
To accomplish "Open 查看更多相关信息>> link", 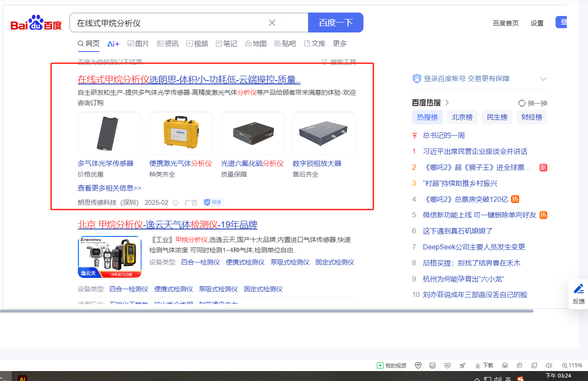I will [x=109, y=188].
